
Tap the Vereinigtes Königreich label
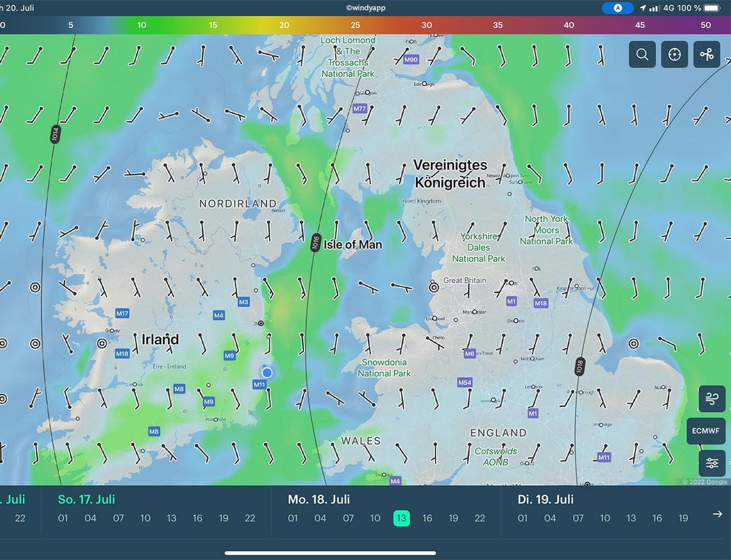[450, 174]
